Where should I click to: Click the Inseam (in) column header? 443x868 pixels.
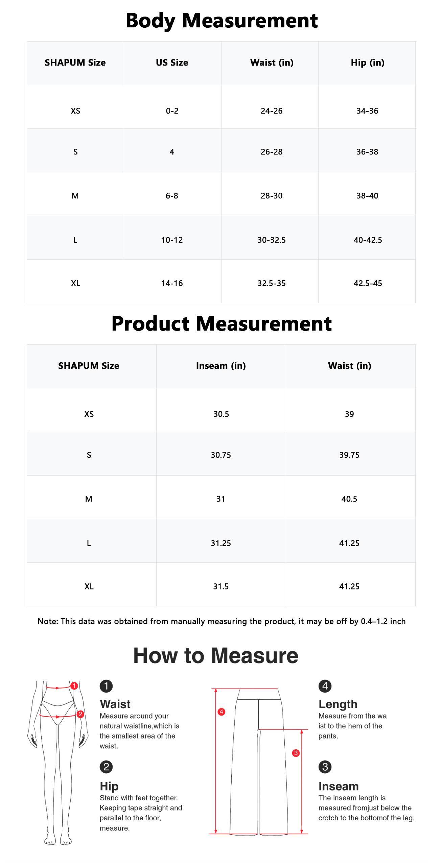(221, 366)
